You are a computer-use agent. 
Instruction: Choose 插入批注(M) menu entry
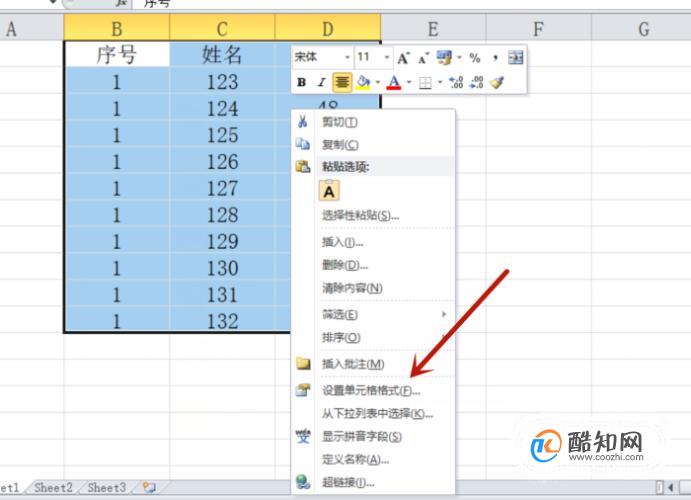point(373,364)
